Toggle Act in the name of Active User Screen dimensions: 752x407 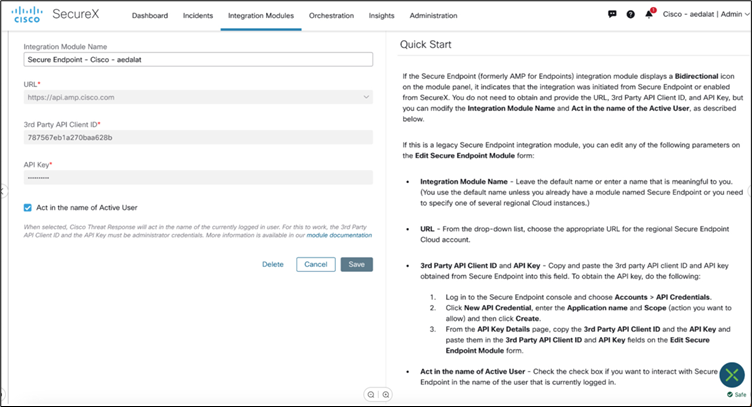pos(28,208)
